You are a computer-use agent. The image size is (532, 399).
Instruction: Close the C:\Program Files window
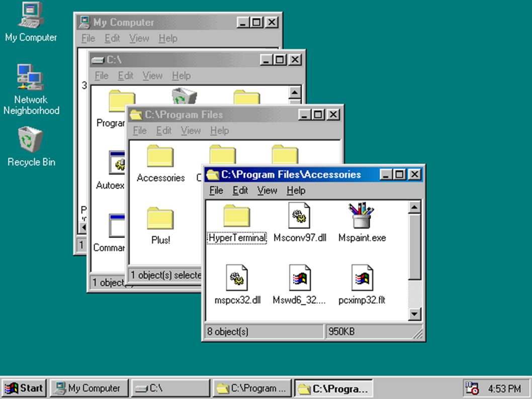[333, 115]
